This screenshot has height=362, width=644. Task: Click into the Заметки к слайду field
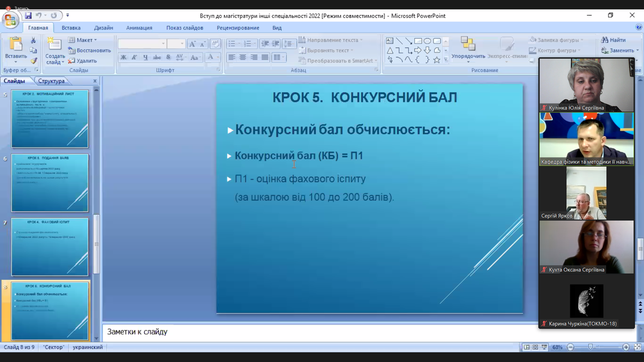pos(369,332)
